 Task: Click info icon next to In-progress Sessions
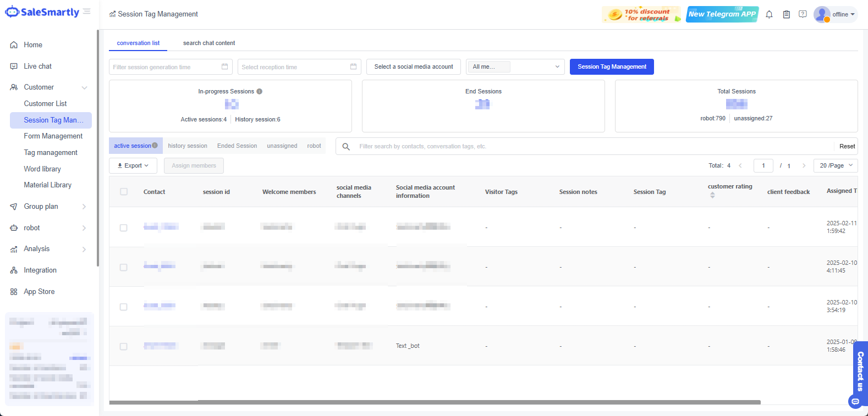pyautogui.click(x=260, y=92)
